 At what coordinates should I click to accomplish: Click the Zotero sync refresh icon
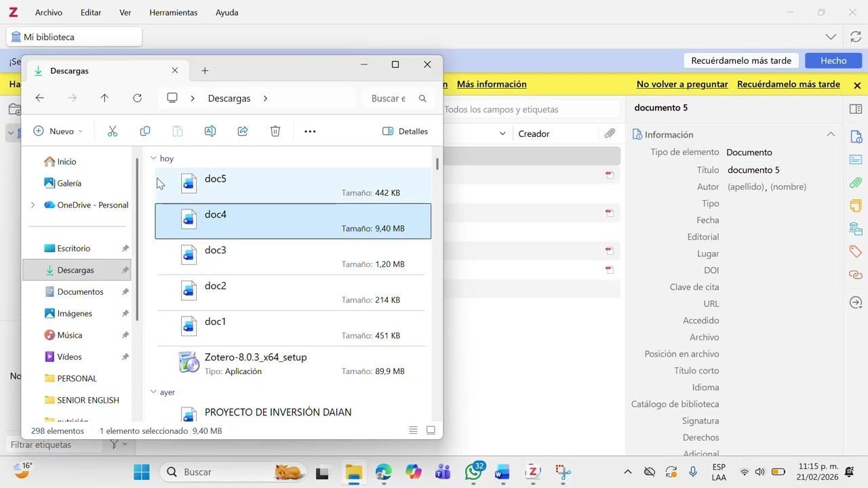click(856, 37)
